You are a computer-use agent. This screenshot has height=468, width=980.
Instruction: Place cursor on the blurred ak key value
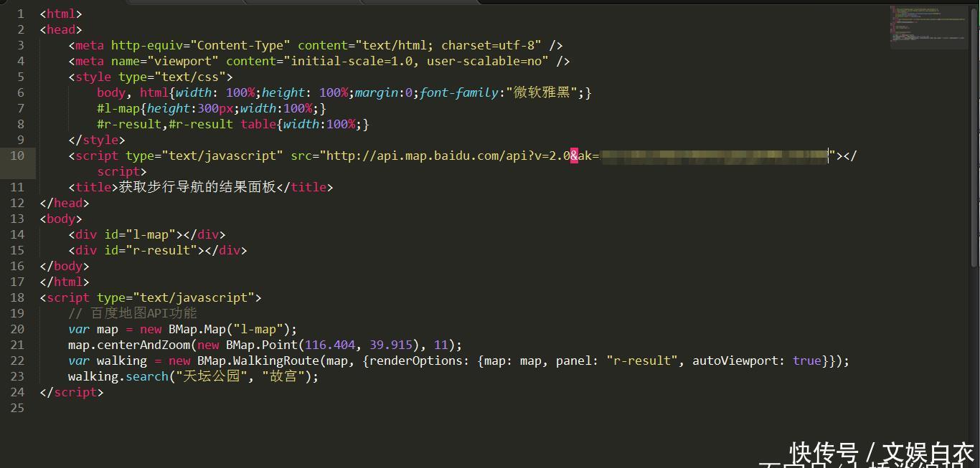click(714, 156)
